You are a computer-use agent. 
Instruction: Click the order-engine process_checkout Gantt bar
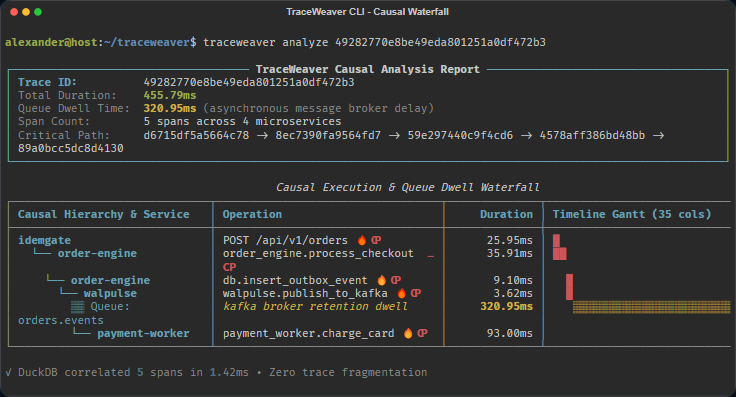point(560,253)
